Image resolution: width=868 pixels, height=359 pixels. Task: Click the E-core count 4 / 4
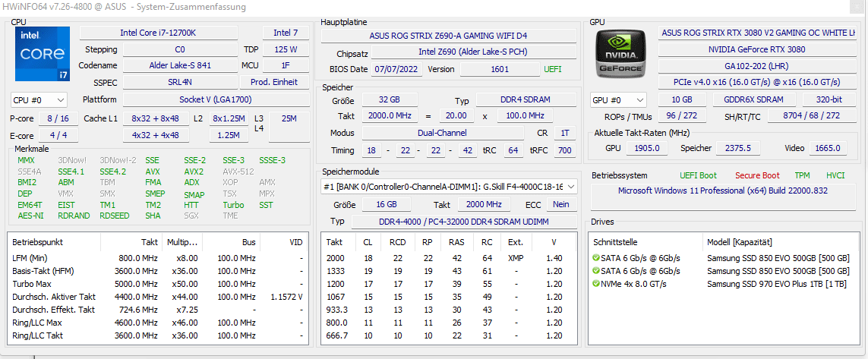[x=58, y=136]
